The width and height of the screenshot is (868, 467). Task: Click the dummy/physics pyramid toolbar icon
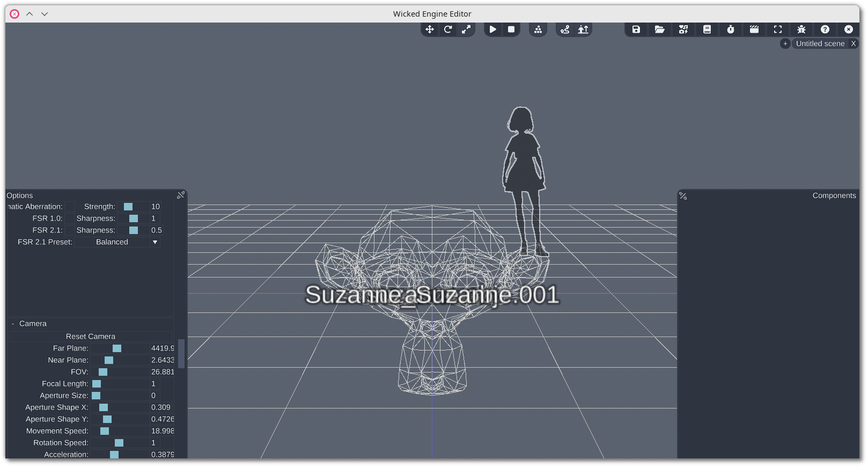pyautogui.click(x=538, y=30)
